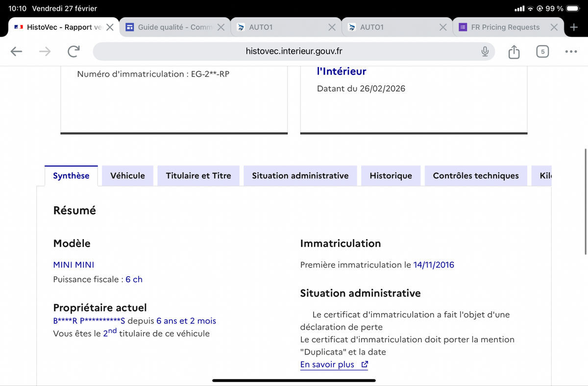Click the browser forward arrow
Image resolution: width=588 pixels, height=386 pixels.
(45, 51)
